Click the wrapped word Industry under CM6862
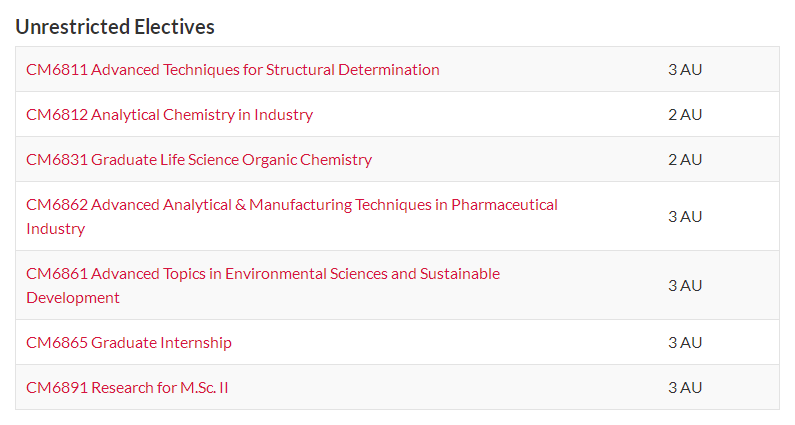 [x=56, y=229]
